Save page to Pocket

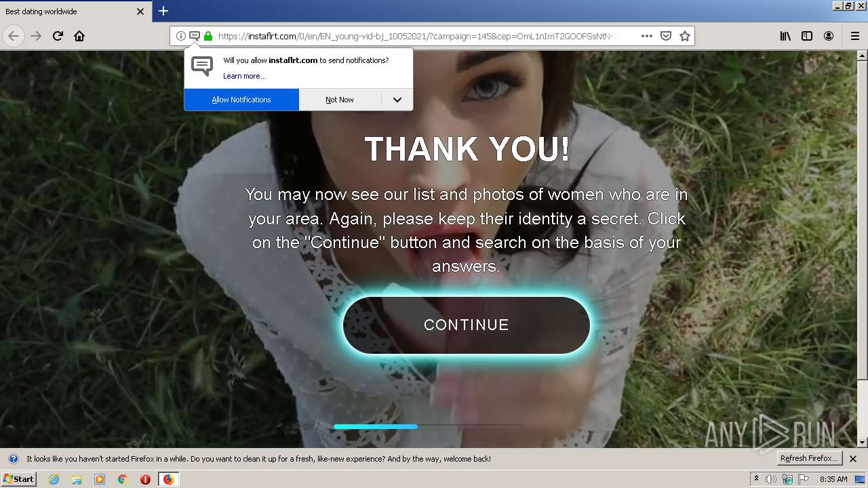pos(666,36)
